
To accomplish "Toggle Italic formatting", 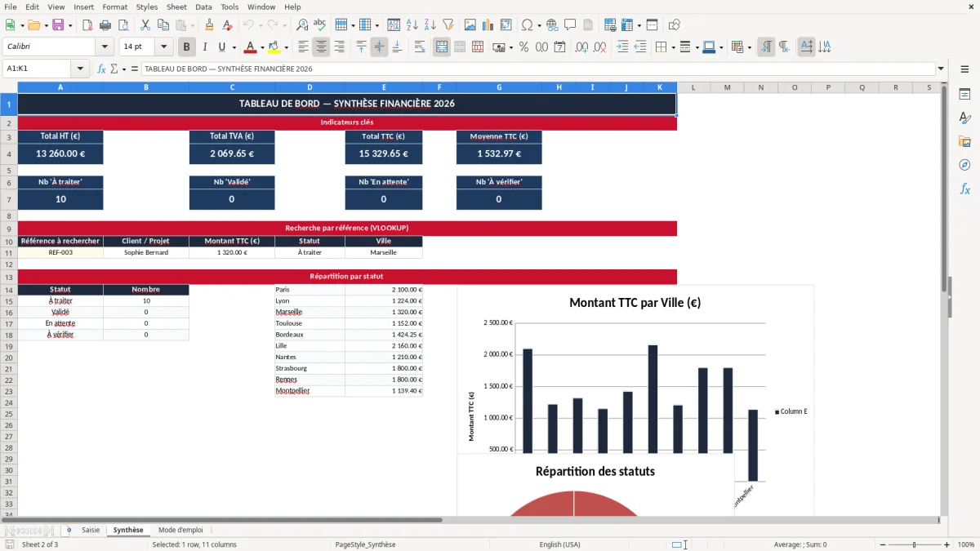I will coord(205,47).
